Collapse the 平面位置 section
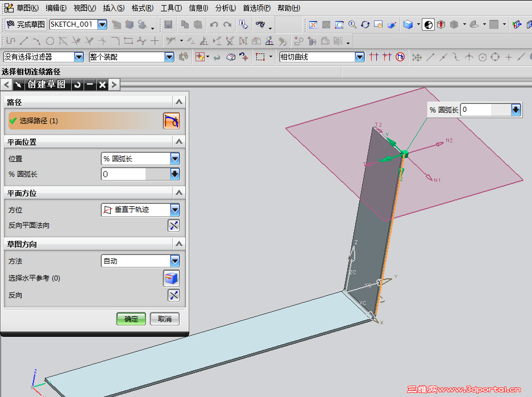 tap(179, 142)
